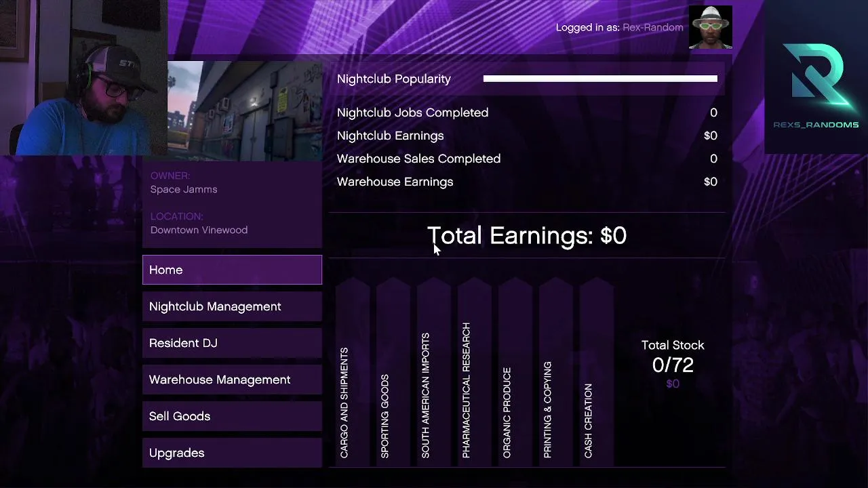868x488 pixels.
Task: Open the Resident DJ page
Action: (x=232, y=343)
